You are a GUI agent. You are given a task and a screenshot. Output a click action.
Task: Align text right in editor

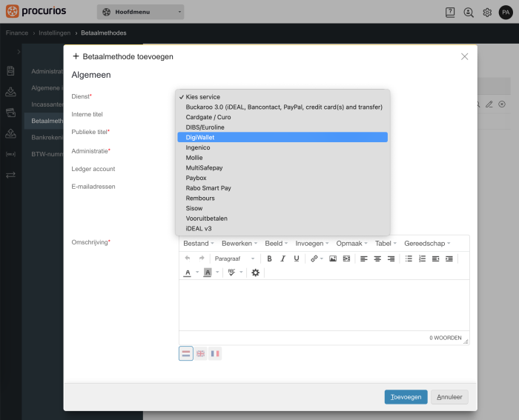click(391, 259)
